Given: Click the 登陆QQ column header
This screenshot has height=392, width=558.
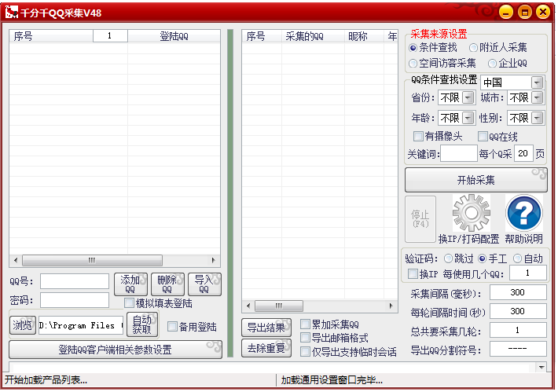Looking at the screenshot, I should click(x=174, y=36).
